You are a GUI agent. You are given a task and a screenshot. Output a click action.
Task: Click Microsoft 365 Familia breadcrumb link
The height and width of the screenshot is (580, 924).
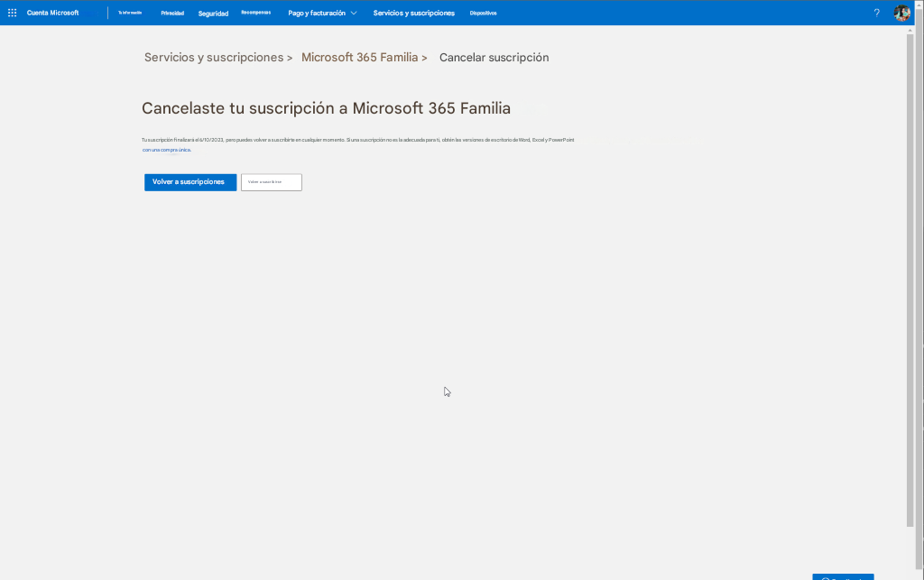click(x=359, y=57)
